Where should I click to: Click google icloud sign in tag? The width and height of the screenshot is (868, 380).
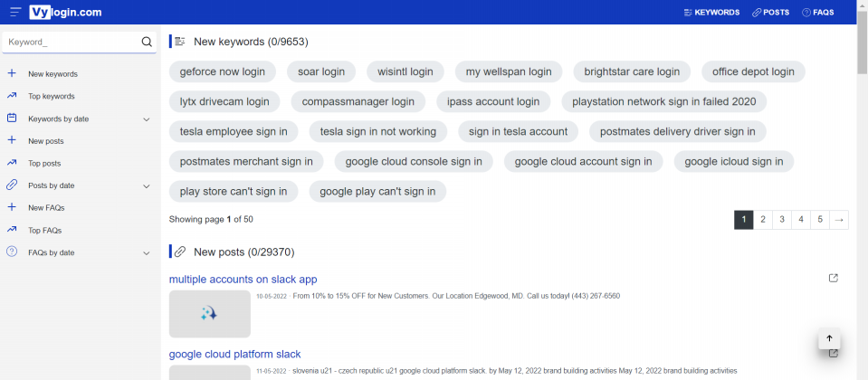pyautogui.click(x=734, y=162)
